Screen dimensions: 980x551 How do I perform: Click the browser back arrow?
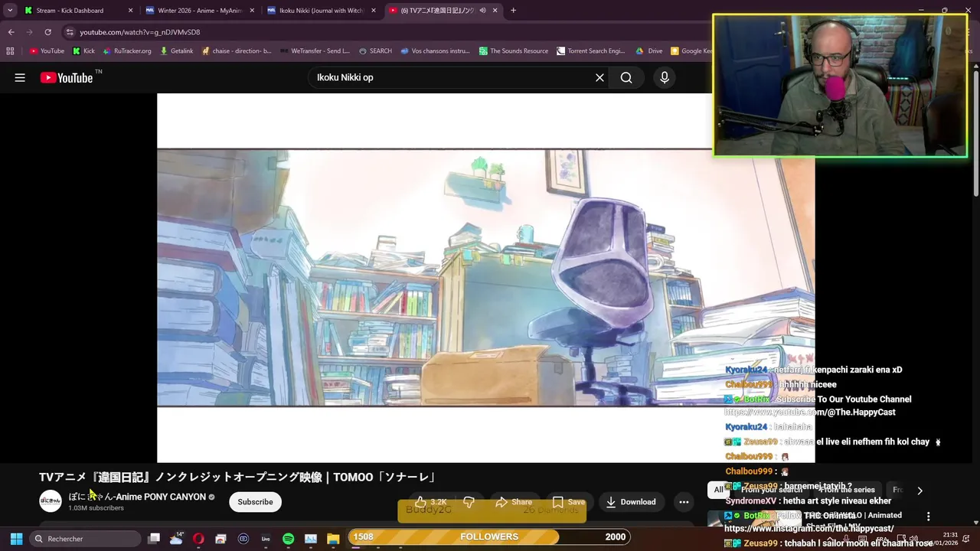(11, 32)
